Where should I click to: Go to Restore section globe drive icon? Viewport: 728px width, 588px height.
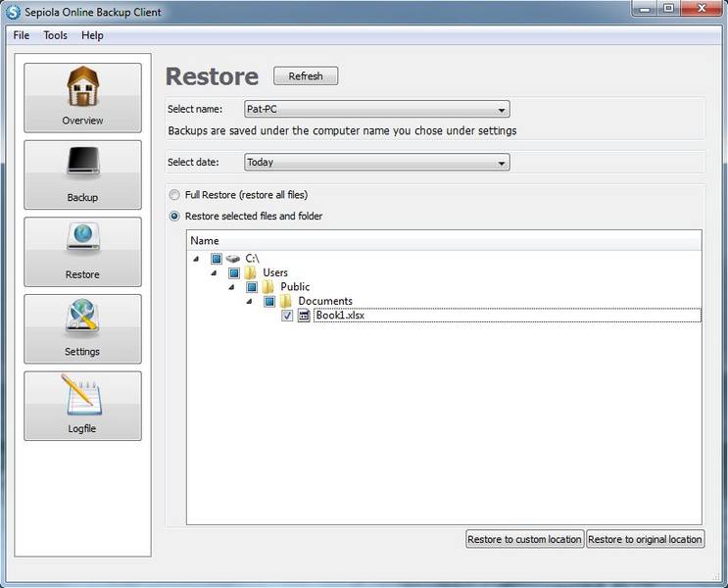pyautogui.click(x=82, y=237)
